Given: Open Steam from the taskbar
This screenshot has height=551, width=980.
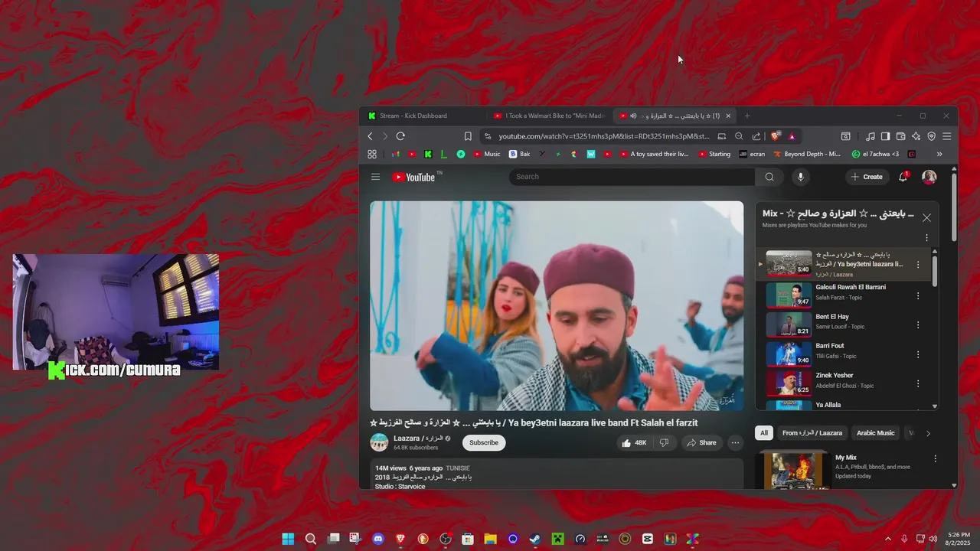Looking at the screenshot, I should pyautogui.click(x=535, y=539).
